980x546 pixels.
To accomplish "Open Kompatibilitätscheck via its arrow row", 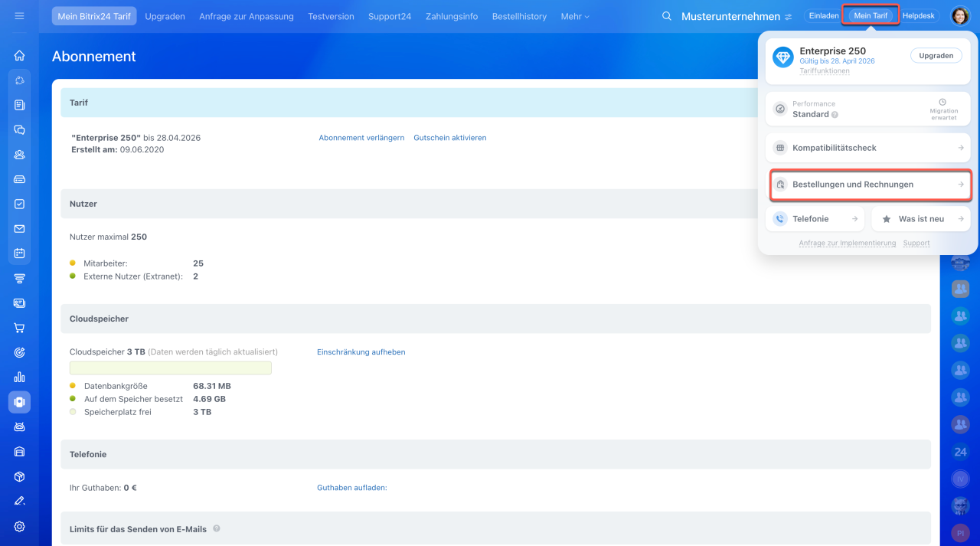I will tap(868, 148).
